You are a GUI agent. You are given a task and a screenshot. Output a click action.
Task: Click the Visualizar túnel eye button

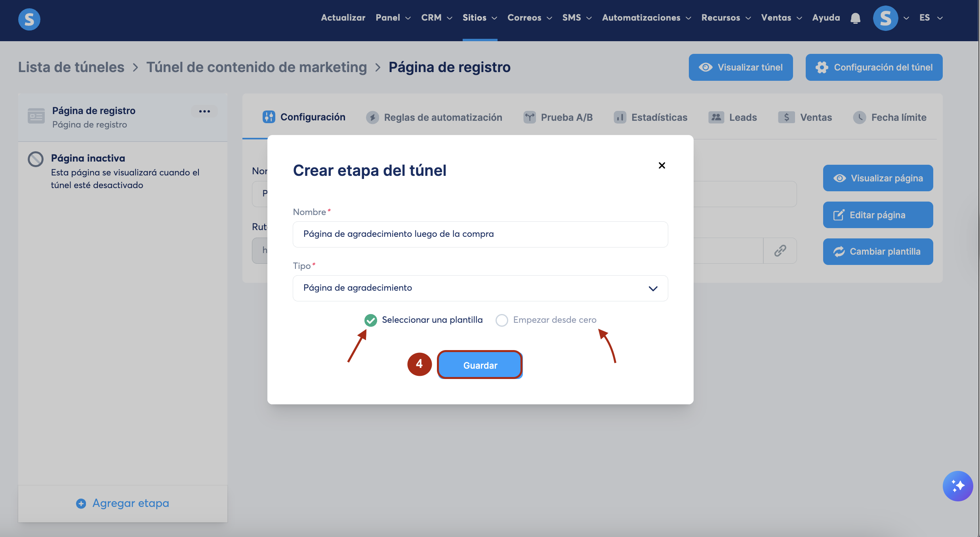coord(740,67)
